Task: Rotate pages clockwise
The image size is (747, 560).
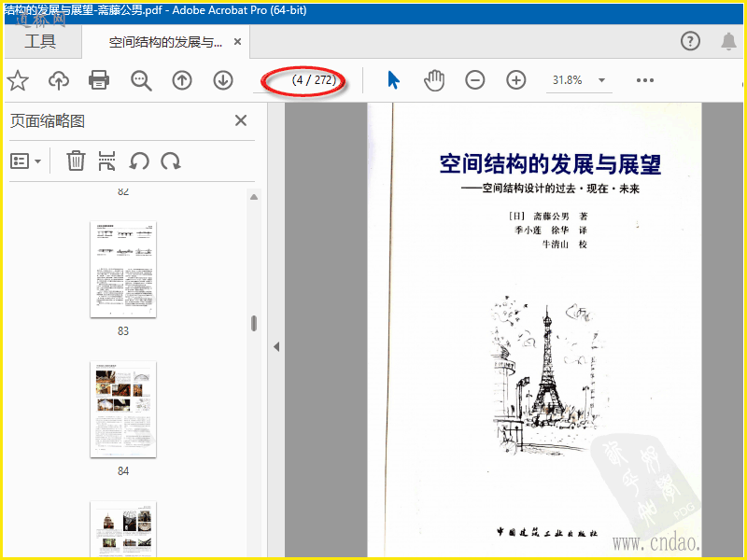Action: click(x=171, y=161)
